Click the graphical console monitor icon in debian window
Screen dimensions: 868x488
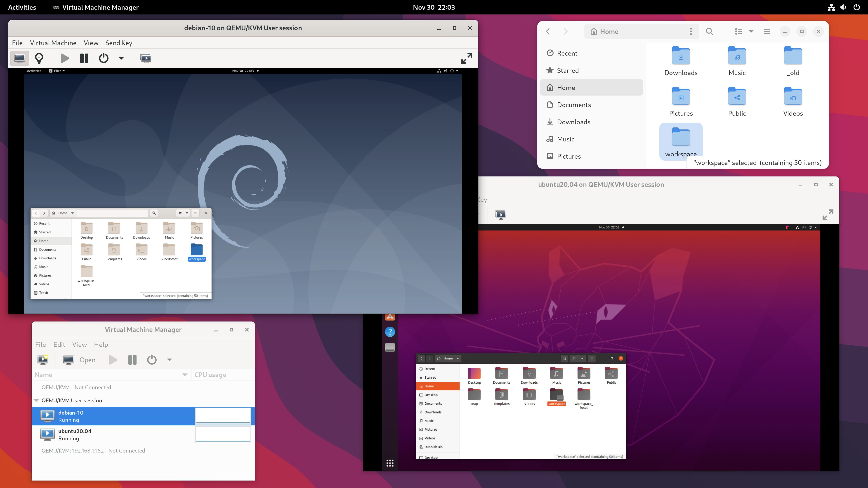(x=19, y=58)
